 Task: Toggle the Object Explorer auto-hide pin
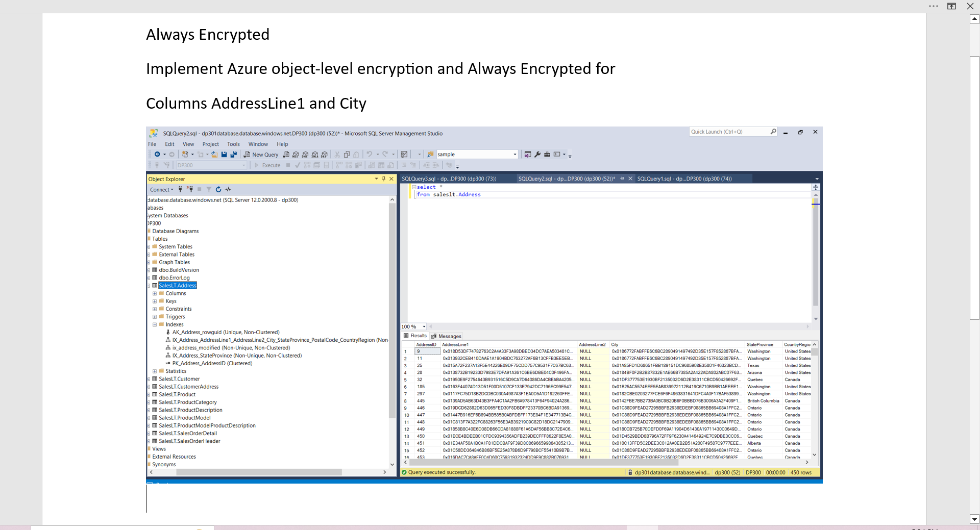[x=384, y=179]
